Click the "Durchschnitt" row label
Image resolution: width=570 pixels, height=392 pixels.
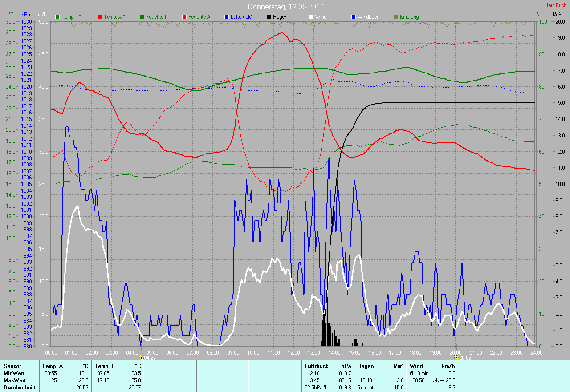[20, 388]
